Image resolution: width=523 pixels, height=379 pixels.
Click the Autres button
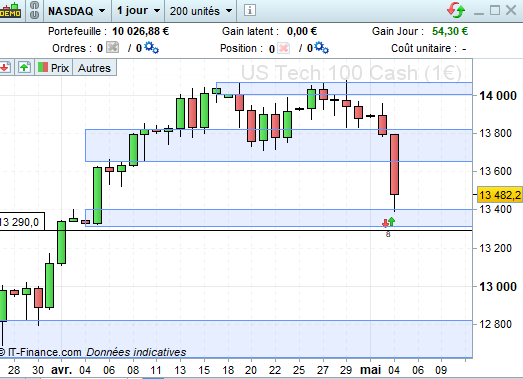(94, 68)
